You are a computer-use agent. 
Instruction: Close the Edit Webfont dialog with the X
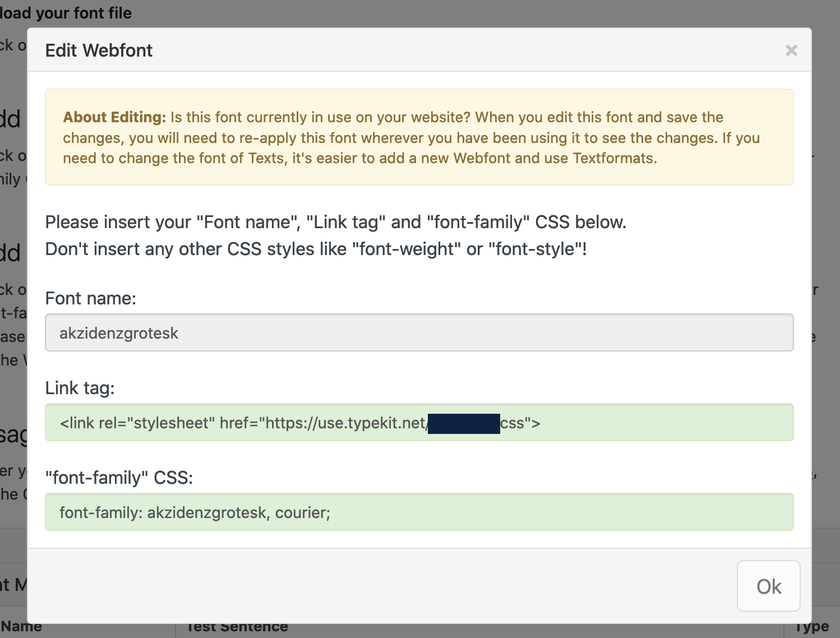[791, 50]
